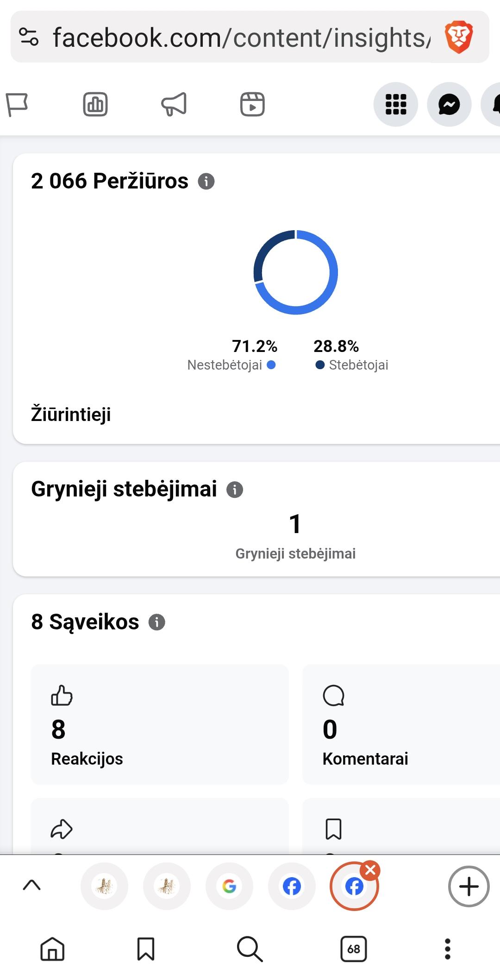Viewport: 500px width, 980px height.
Task: Close the active Facebook tab
Action: click(370, 871)
